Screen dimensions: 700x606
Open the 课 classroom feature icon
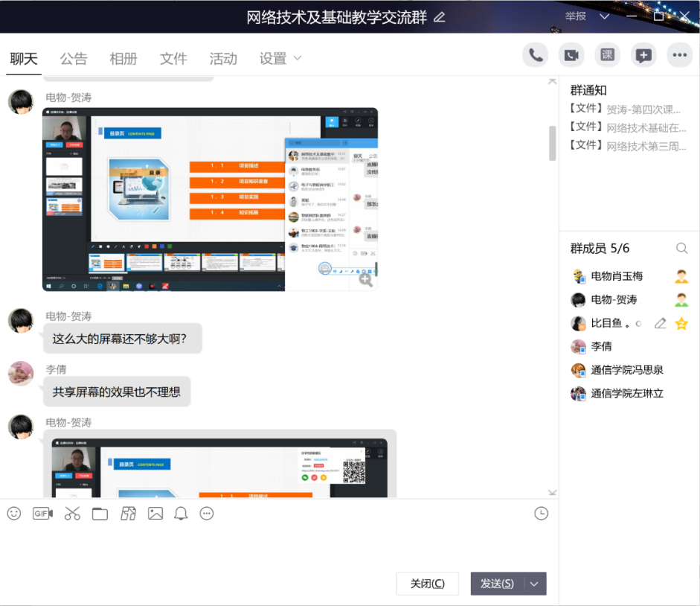click(x=607, y=55)
